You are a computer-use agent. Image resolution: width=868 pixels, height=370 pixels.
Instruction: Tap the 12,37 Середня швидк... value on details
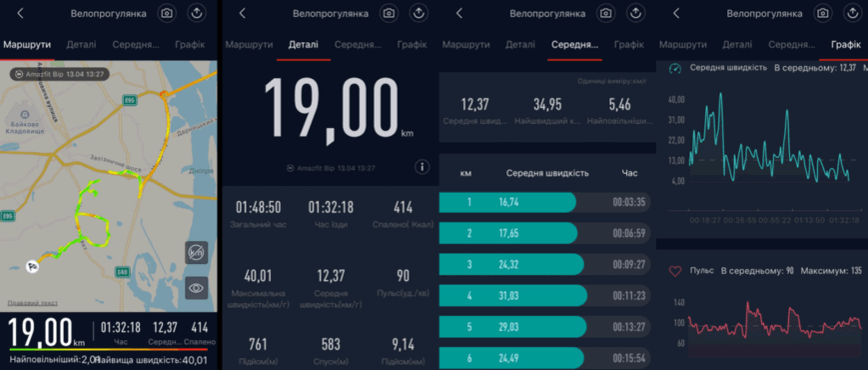331,276
